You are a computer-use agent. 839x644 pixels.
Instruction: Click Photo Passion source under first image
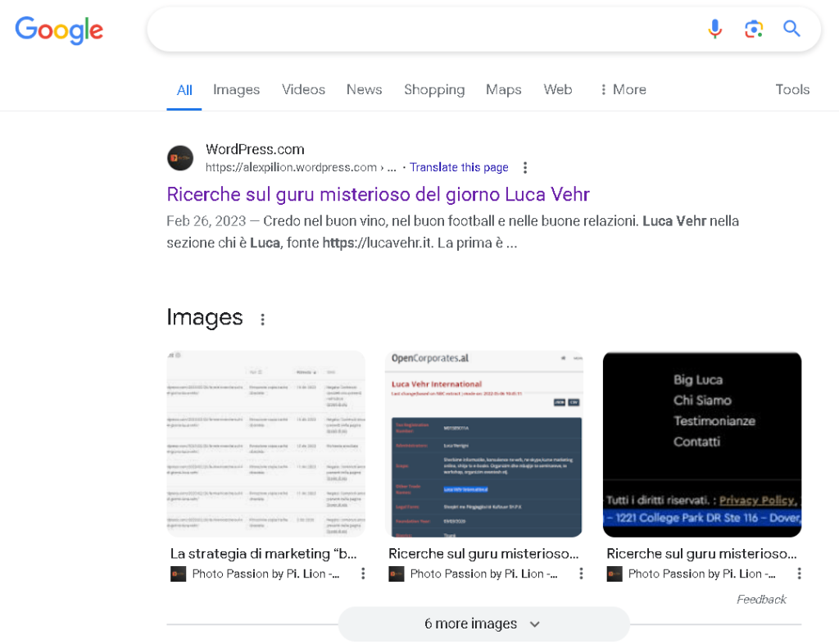(265, 574)
